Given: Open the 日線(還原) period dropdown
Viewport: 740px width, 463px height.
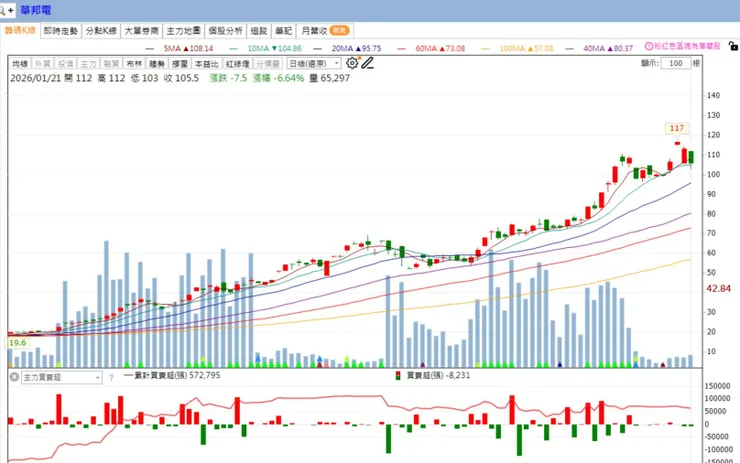Looking at the screenshot, I should coord(314,63).
